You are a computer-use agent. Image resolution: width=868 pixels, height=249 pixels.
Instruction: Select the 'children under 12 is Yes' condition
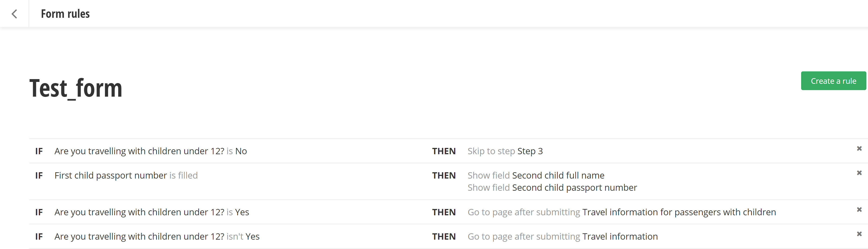[152, 212]
